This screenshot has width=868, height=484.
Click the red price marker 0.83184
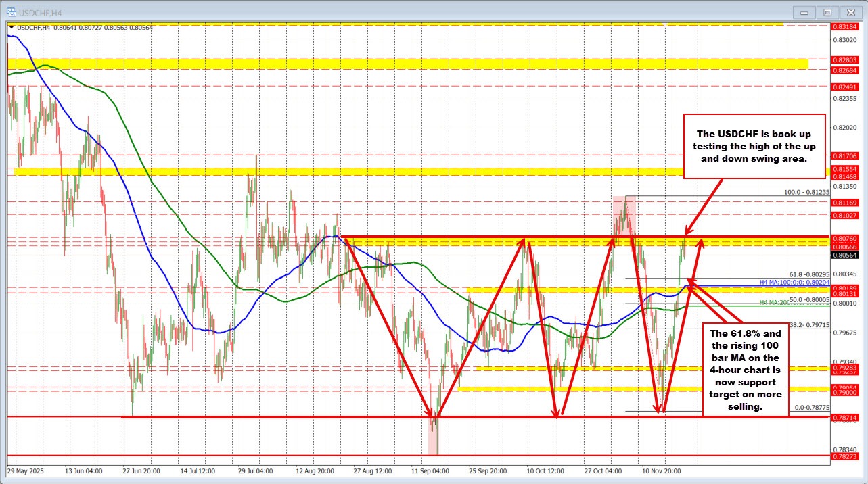pos(845,27)
